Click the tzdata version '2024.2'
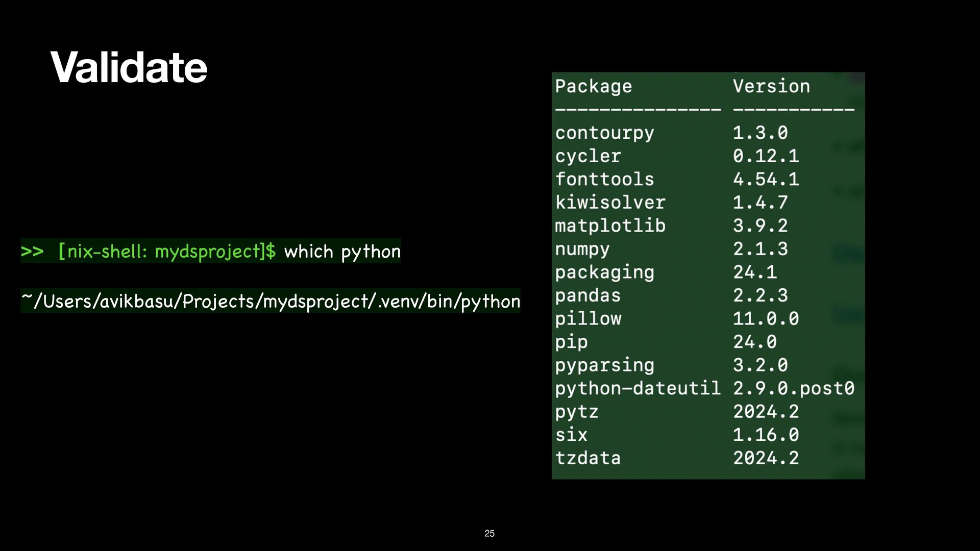Viewport: 980px width, 551px height. (x=766, y=458)
